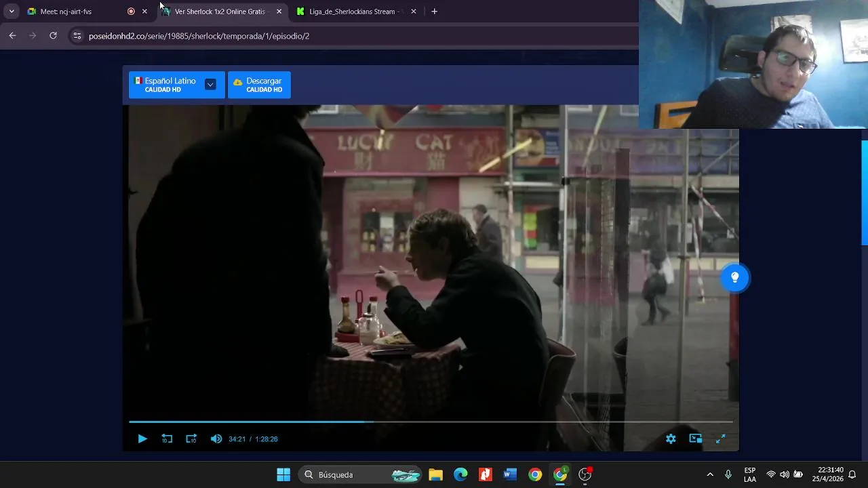
Task: Click the poseidonhd2.co address bar URL
Action: point(199,36)
